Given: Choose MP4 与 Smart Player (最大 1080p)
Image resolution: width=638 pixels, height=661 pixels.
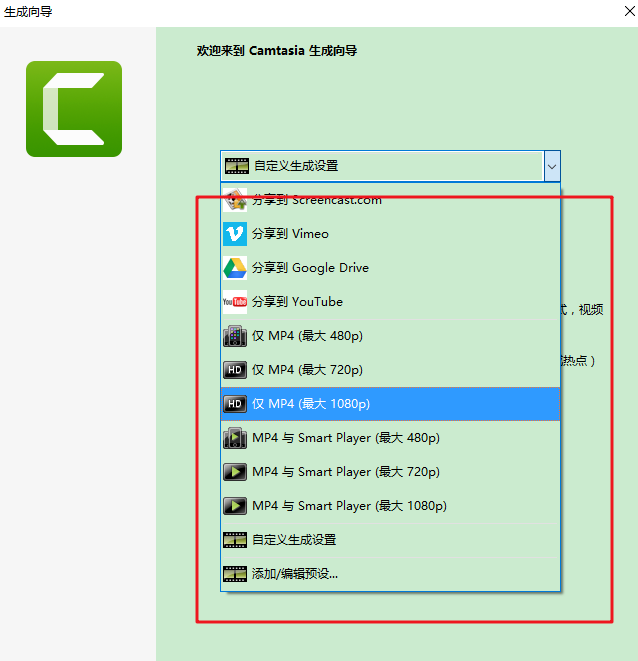Looking at the screenshot, I should [x=390, y=506].
